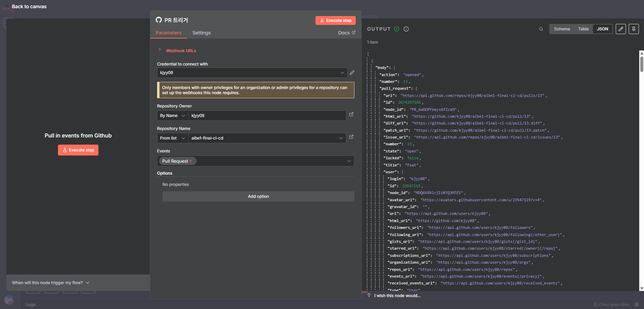Click the GitHub logo beside PR 트리거
This screenshot has height=309, width=644.
pos(159,20)
